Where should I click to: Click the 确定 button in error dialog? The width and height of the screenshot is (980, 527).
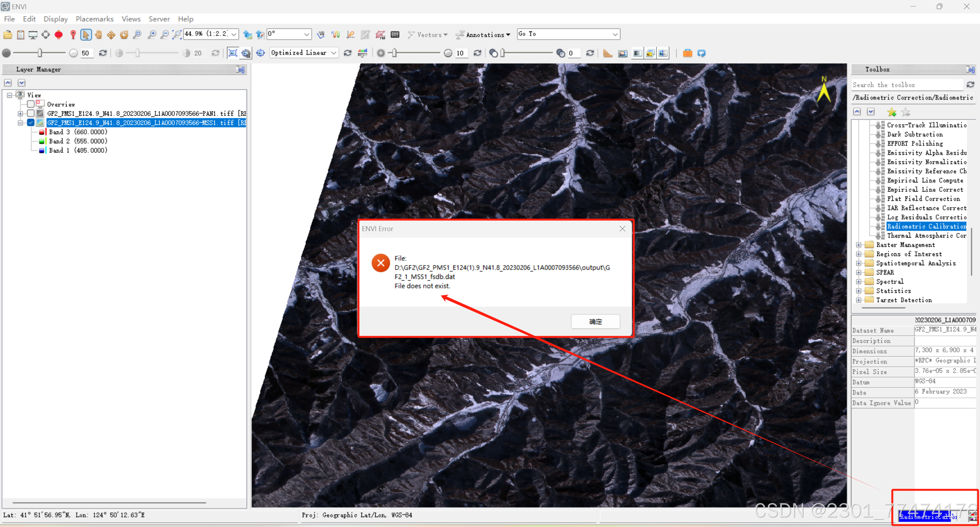click(x=595, y=322)
